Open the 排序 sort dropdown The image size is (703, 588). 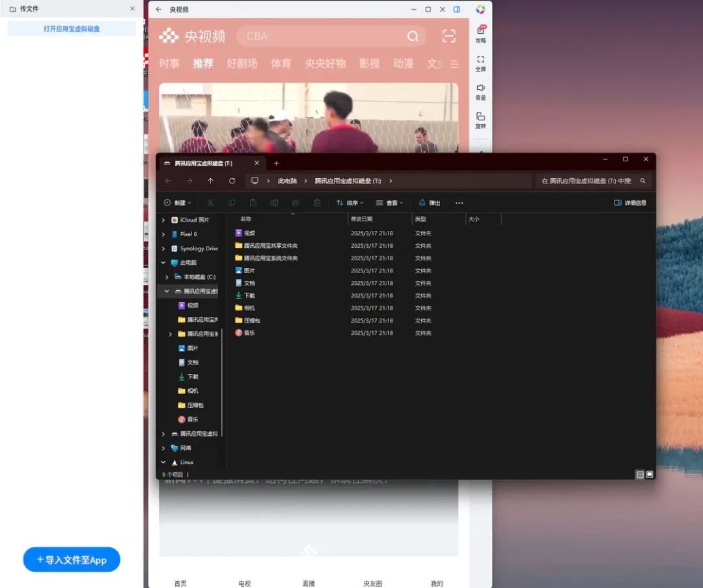(350, 203)
